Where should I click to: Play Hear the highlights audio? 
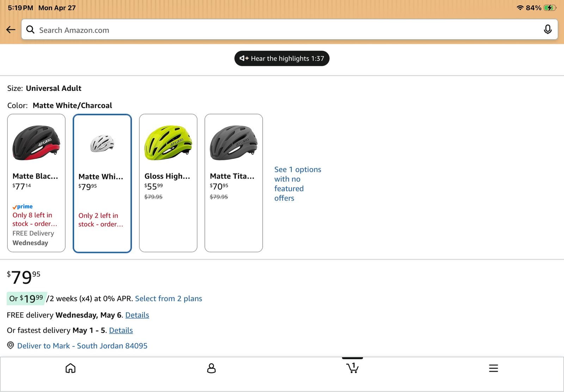[282, 58]
